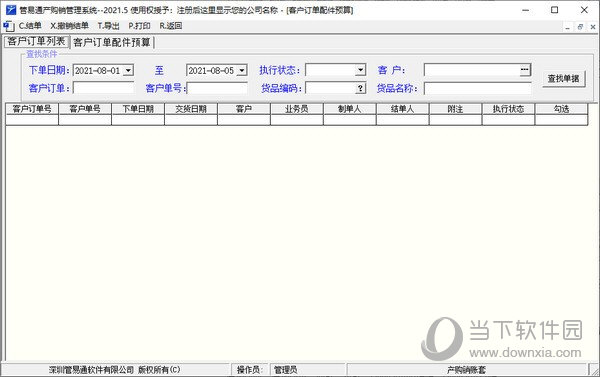The height and width of the screenshot is (377, 600).
Task: Click the C.结单 menu item
Action: point(30,26)
